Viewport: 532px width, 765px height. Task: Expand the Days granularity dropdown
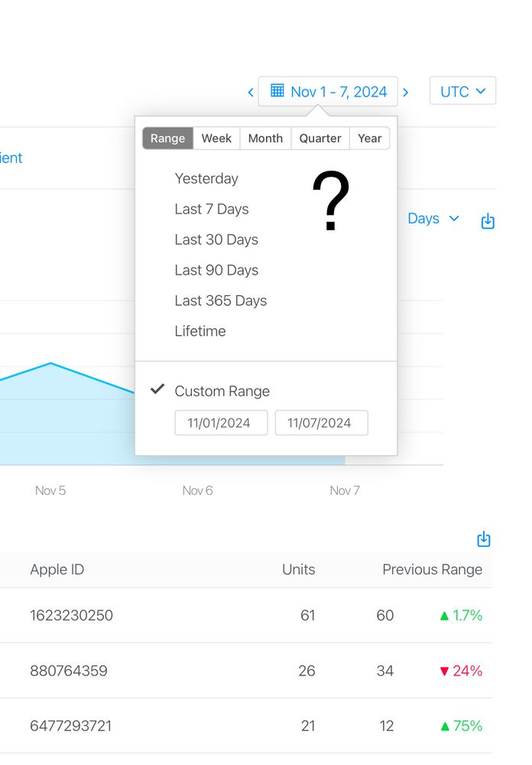[433, 219]
